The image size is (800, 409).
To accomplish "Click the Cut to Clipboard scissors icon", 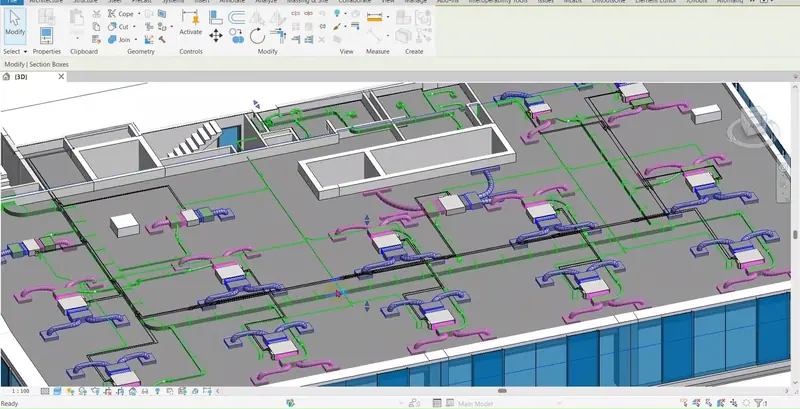I will coord(96,14).
